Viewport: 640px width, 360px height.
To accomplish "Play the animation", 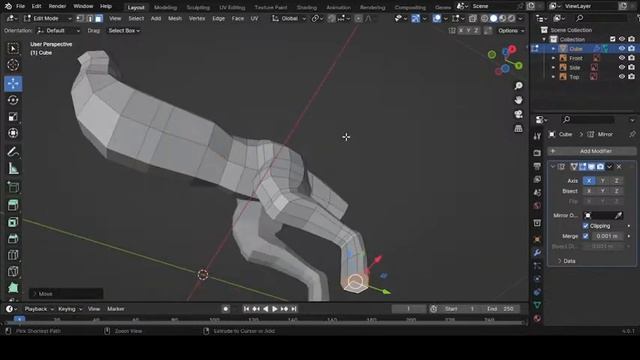I will point(275,309).
